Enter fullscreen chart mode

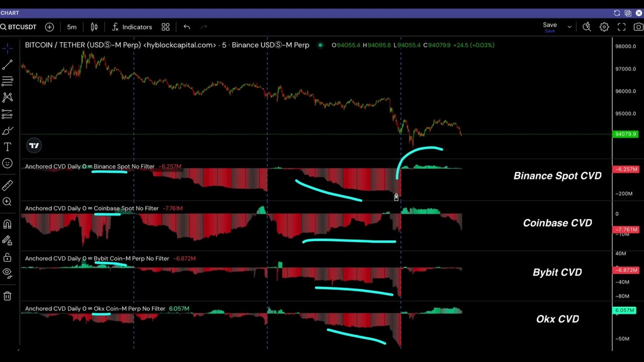pyautogui.click(x=621, y=27)
